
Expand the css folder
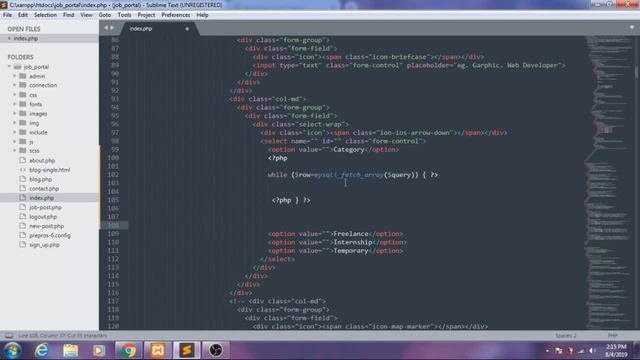(x=14, y=95)
